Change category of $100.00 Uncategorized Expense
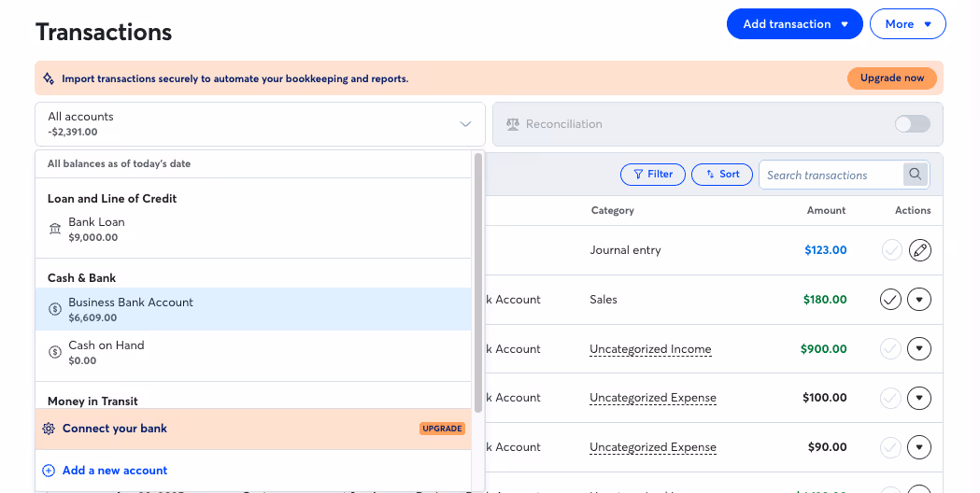This screenshot has width=980, height=493. click(652, 398)
